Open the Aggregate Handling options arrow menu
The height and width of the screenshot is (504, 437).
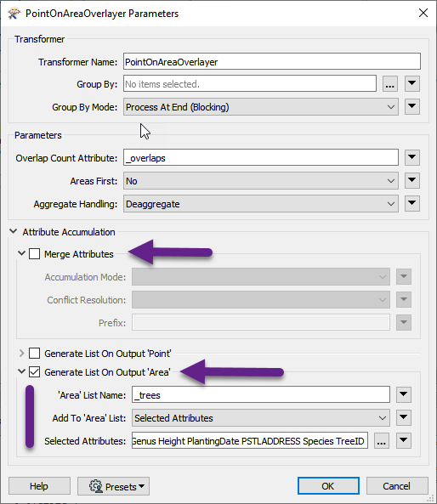(411, 203)
